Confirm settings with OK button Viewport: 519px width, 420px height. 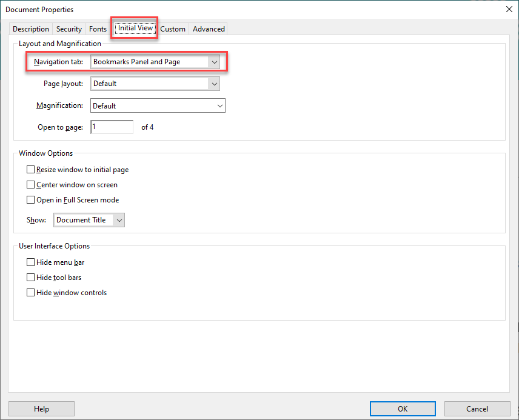click(403, 408)
